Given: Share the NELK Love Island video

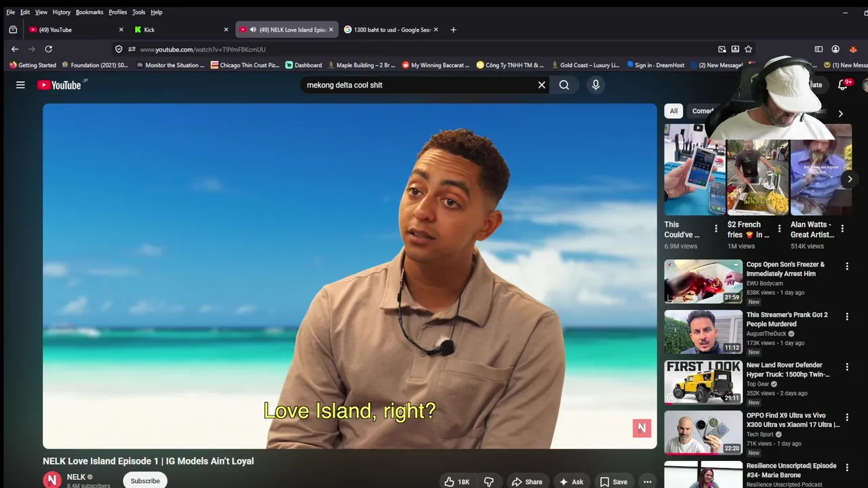Looking at the screenshot, I should 527,482.
